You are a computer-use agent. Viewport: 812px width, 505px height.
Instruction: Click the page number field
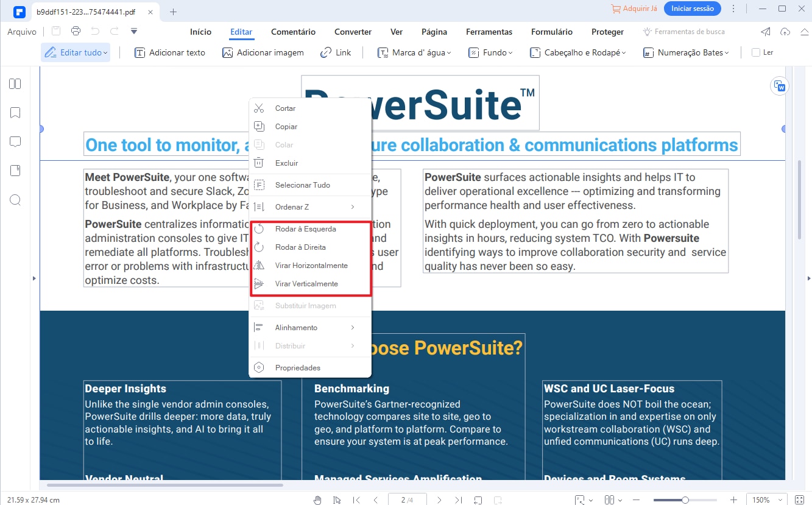click(x=407, y=500)
